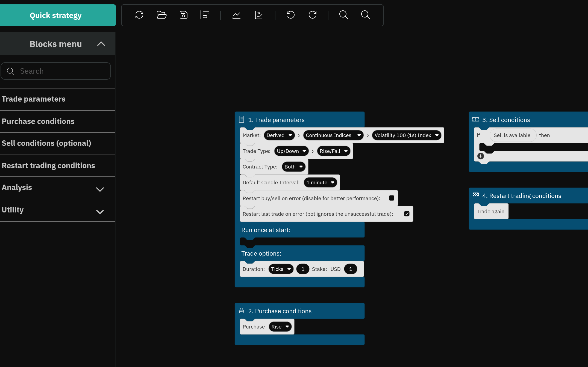Select Restart trading conditions menu item
This screenshot has height=367, width=588.
coord(58,166)
